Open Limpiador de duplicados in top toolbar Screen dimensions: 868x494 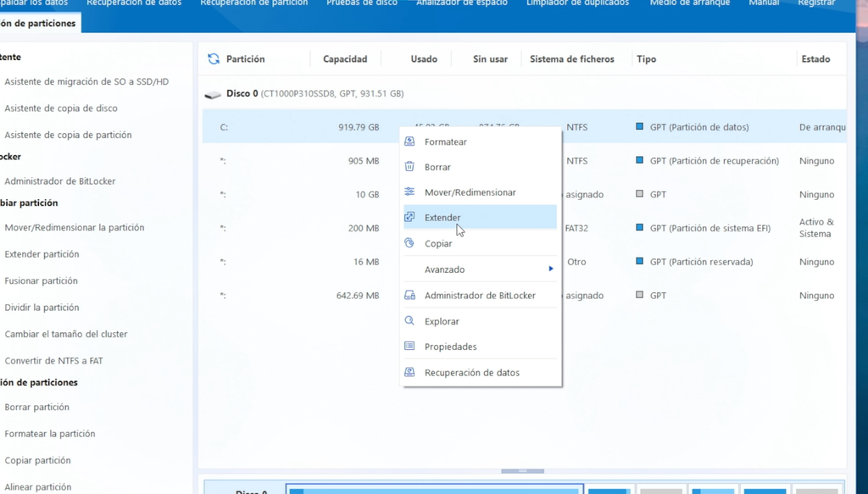click(577, 3)
